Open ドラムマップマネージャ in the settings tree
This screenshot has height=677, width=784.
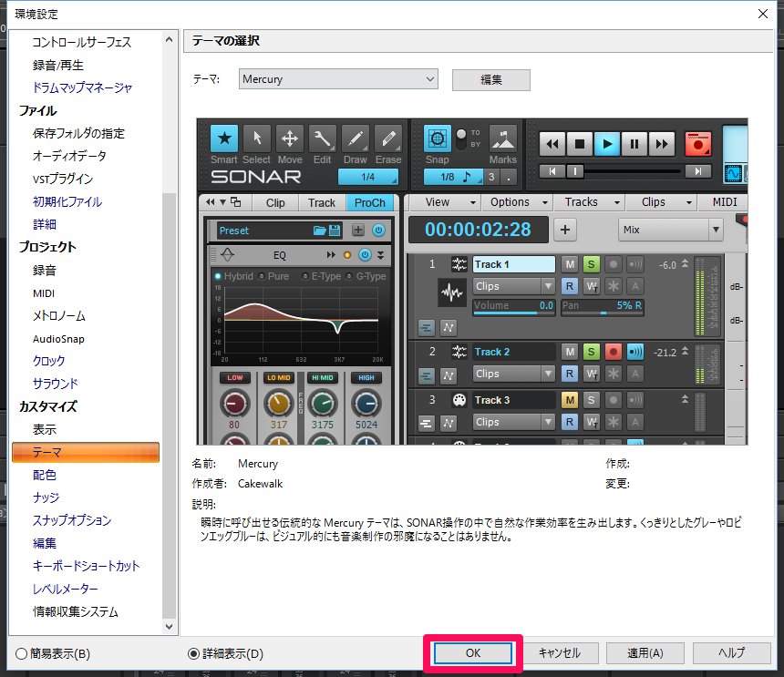tap(82, 88)
